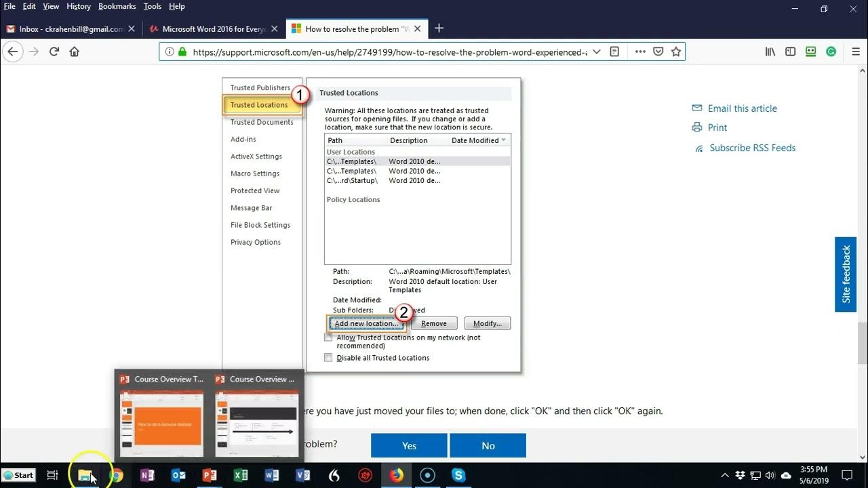Answer Yes to the feedback question
The height and width of the screenshot is (488, 868).
pos(409,445)
